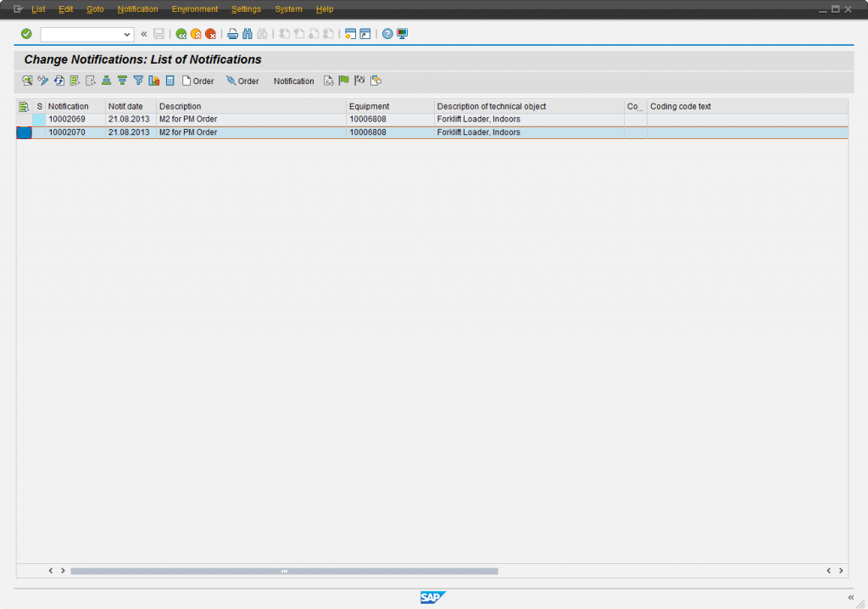Click the Details magnifier icon
This screenshot has width=868, height=609.
click(x=27, y=81)
